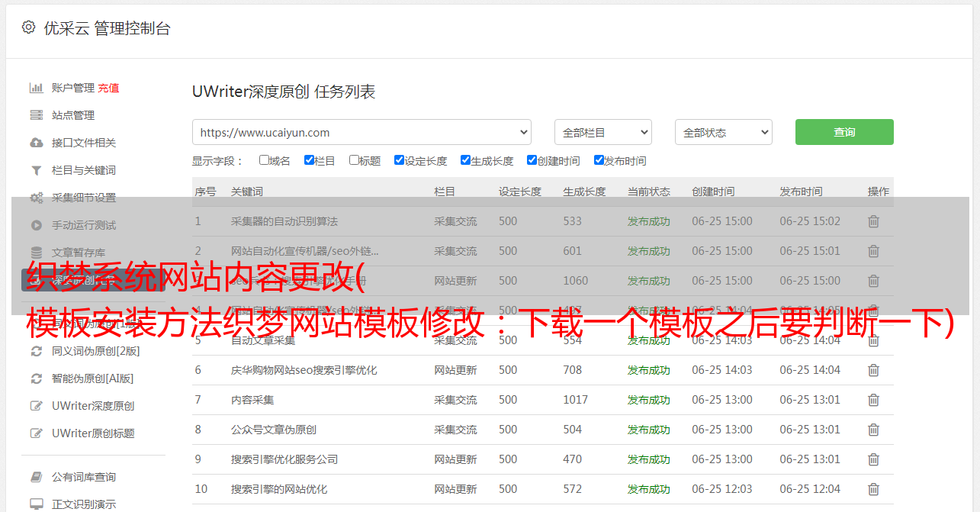This screenshot has width=980, height=512.
Task: Click the 序号 column header
Action: [205, 192]
